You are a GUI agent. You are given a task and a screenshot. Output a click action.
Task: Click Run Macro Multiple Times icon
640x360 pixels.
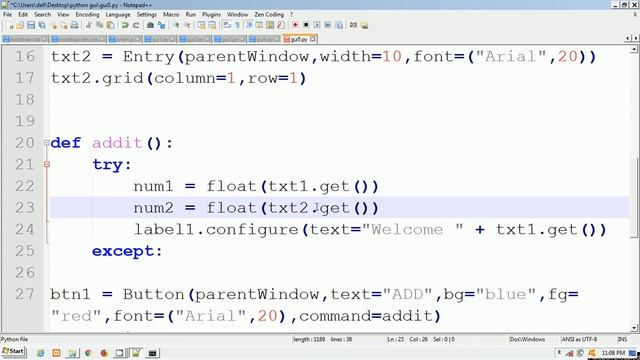(x=328, y=25)
